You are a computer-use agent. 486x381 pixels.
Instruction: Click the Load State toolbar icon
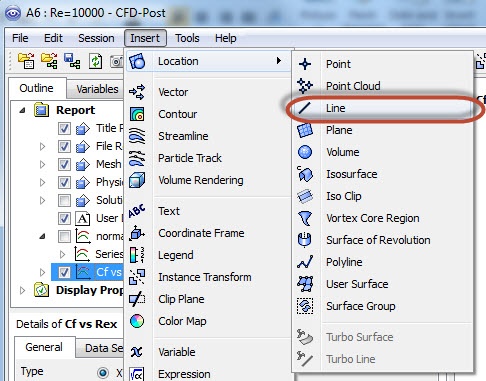click(x=49, y=61)
